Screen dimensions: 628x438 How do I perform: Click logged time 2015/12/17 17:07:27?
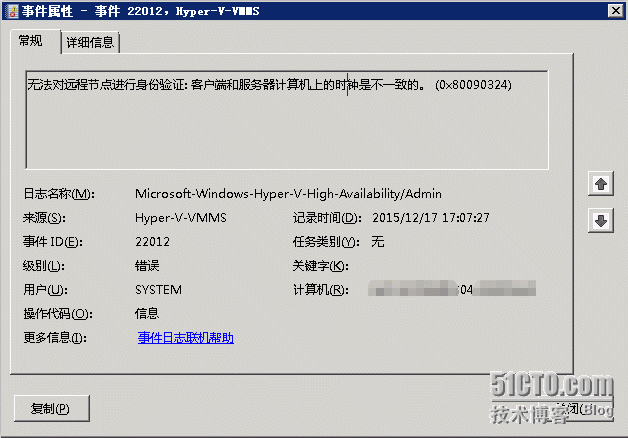(431, 218)
